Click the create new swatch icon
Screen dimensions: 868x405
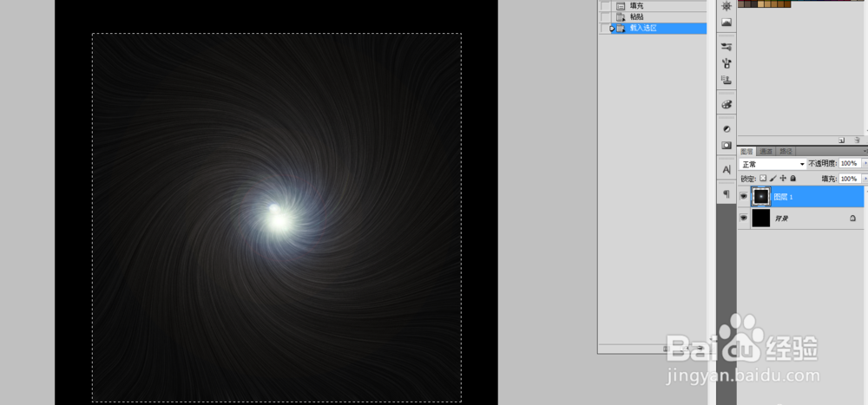[x=841, y=140]
